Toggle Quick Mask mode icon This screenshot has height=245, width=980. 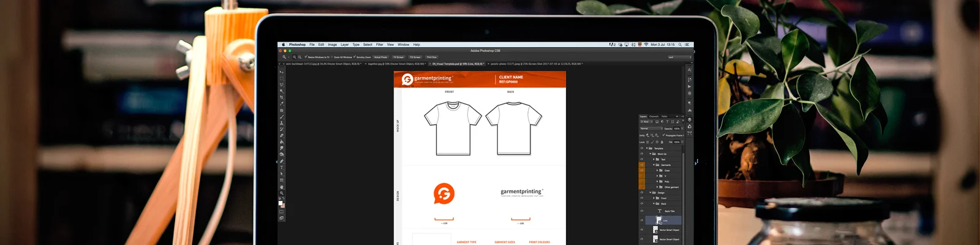pos(282,212)
